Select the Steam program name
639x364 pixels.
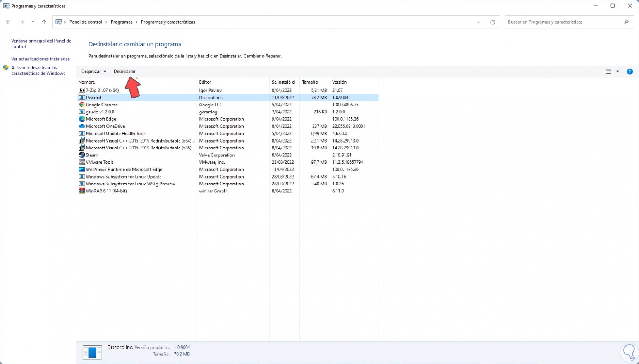click(x=92, y=155)
